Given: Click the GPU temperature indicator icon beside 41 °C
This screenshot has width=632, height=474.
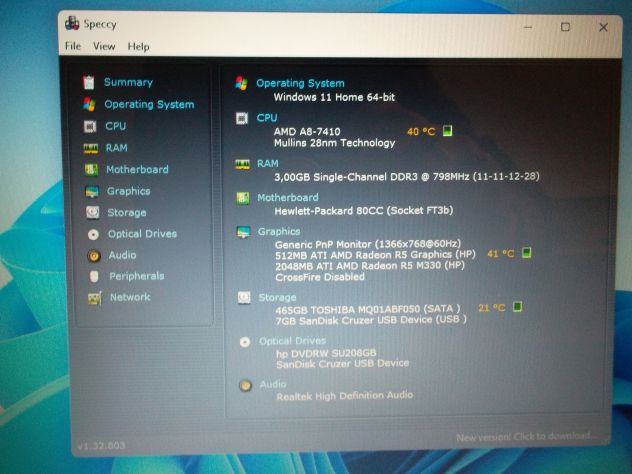Looking at the screenshot, I should click(x=526, y=253).
